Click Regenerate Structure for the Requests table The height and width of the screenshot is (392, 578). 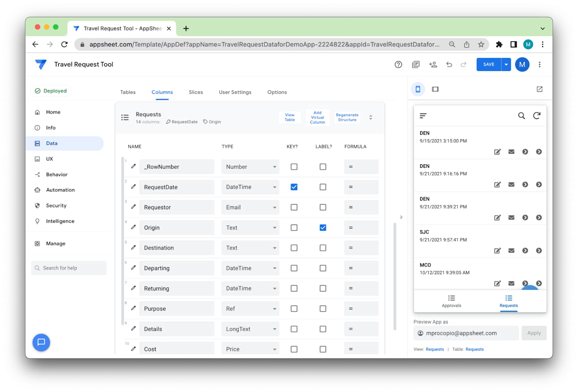[347, 117]
